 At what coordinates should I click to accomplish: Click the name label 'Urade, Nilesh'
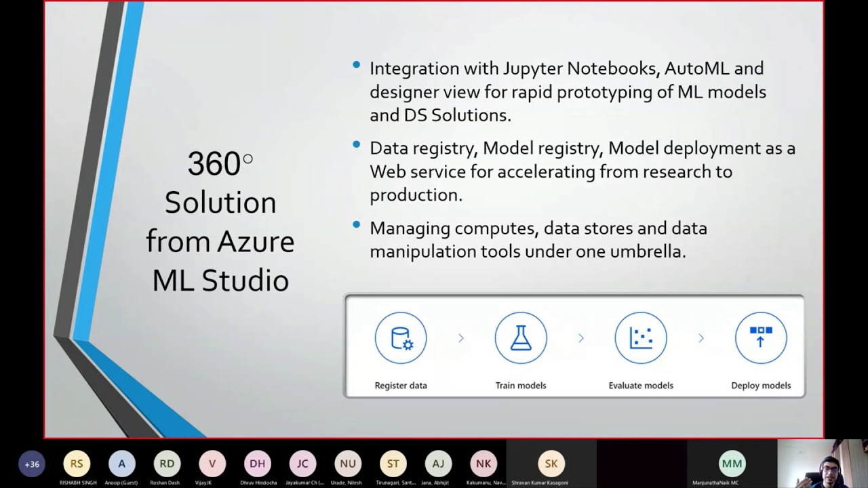coord(348,483)
